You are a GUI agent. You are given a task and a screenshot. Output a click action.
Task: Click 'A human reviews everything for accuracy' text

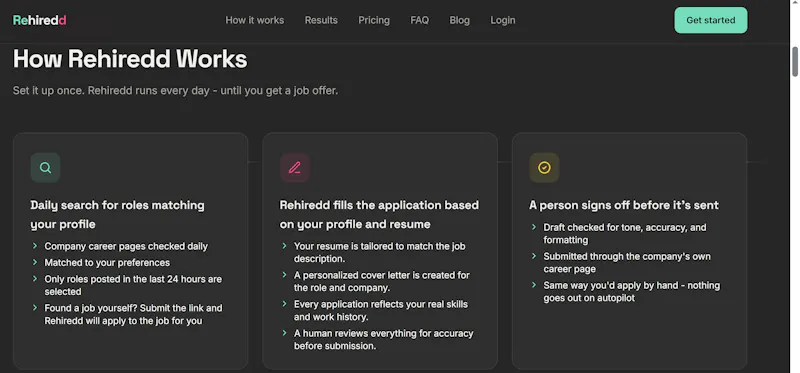[384, 339]
